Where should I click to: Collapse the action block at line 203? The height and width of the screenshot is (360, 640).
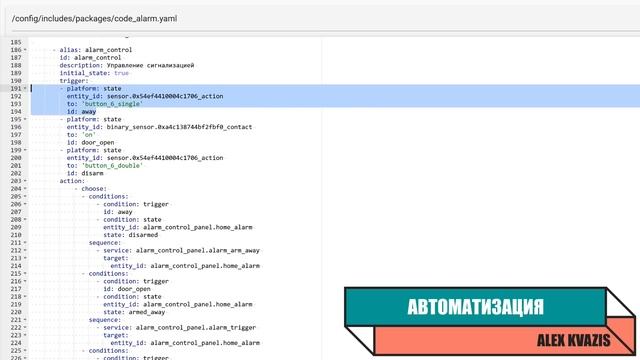(x=25, y=181)
